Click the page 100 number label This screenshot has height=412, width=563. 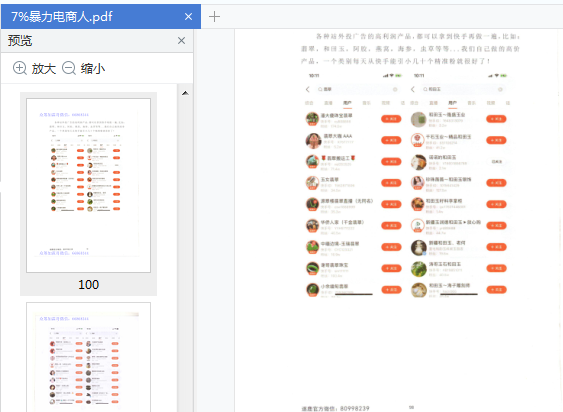click(88, 284)
